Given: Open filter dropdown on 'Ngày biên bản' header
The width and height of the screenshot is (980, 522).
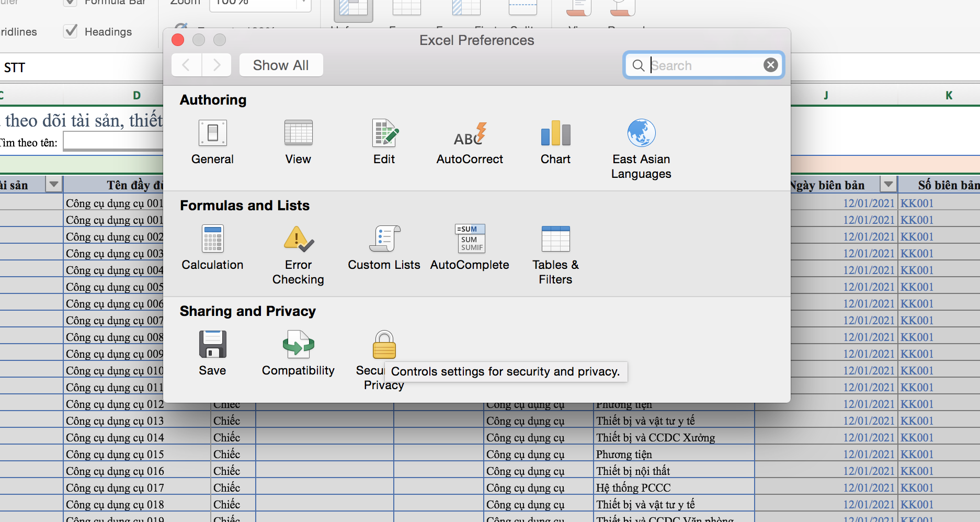Looking at the screenshot, I should 888,185.
